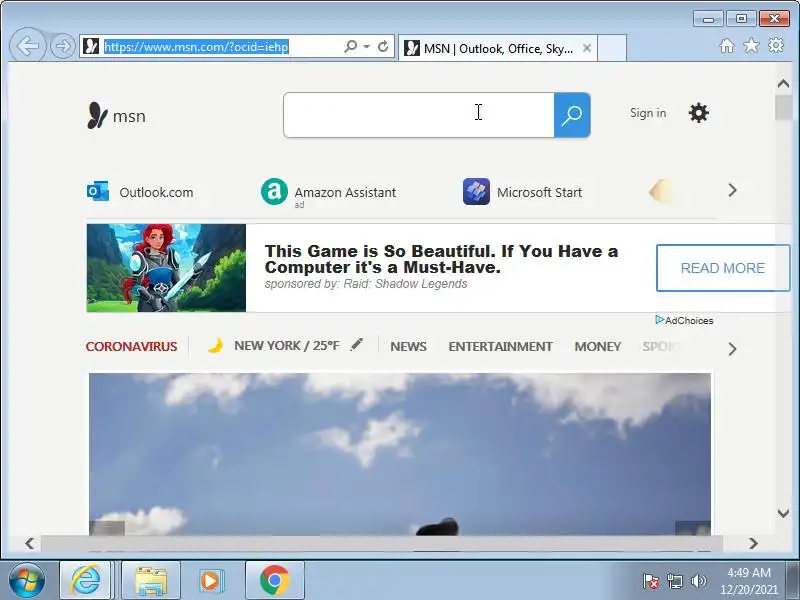The width and height of the screenshot is (800, 600).
Task: Expand category bar with right chevron
Action: pos(732,349)
